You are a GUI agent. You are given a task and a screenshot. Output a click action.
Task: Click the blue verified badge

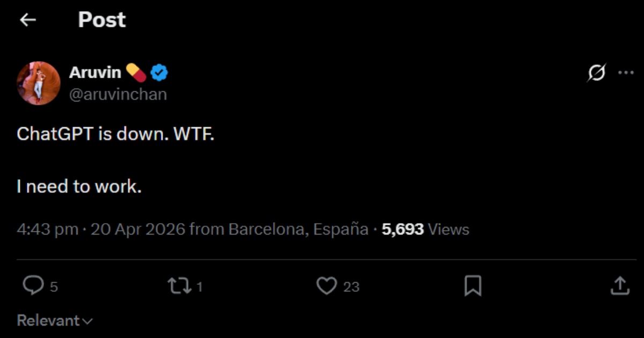coord(159,72)
